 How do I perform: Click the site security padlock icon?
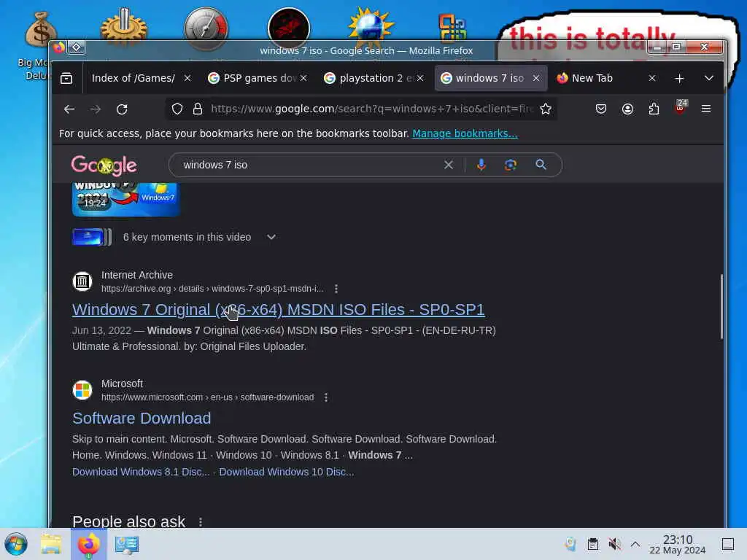pyautogui.click(x=197, y=109)
